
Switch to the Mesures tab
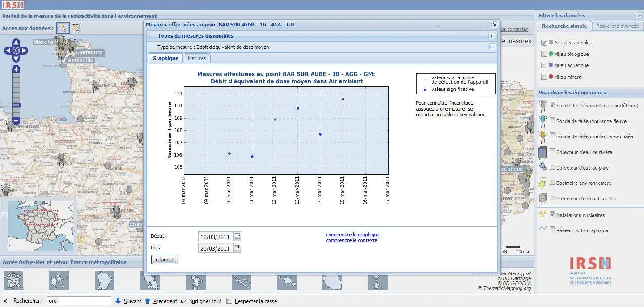[x=197, y=58]
